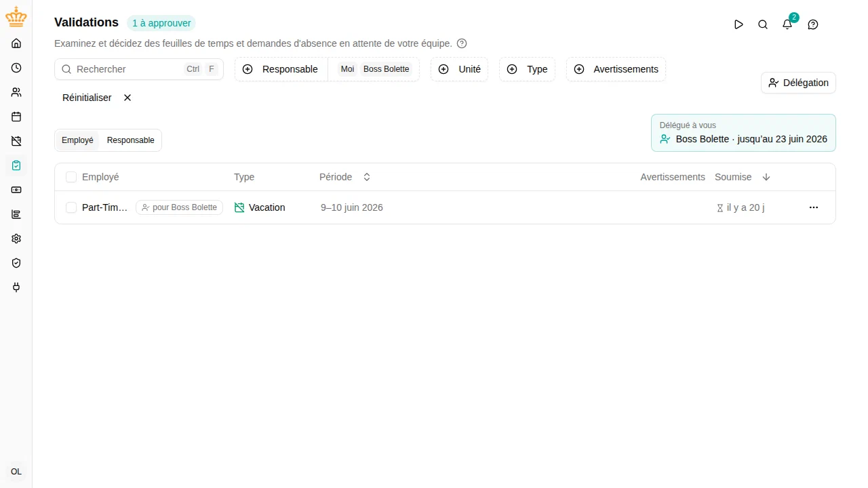Screen dimensions: 868x488
Task: Click the orange crown logo
Action: [x=16, y=18]
